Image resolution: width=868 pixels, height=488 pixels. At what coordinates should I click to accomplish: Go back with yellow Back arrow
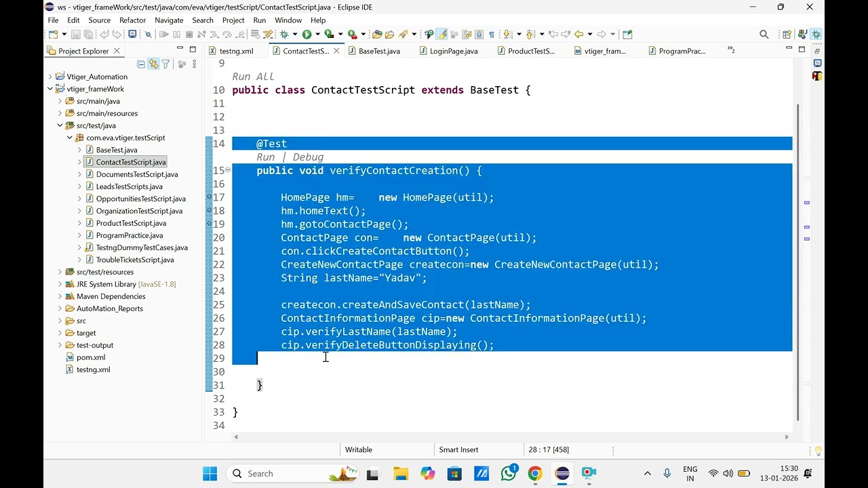tap(578, 34)
